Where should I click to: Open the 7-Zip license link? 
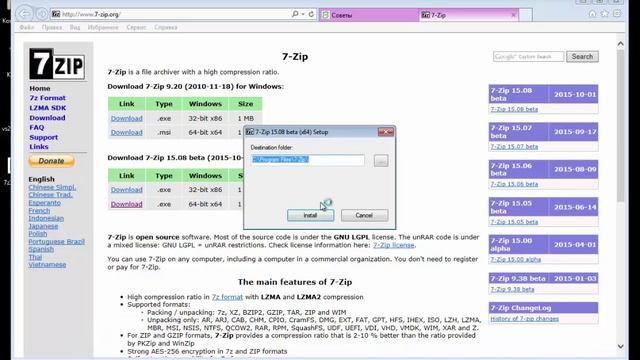393,245
